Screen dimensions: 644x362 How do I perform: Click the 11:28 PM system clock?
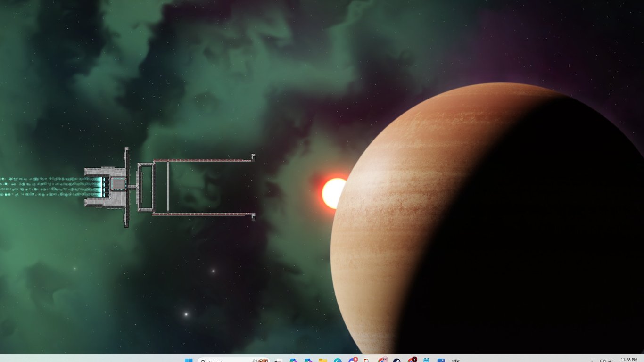[629, 360]
